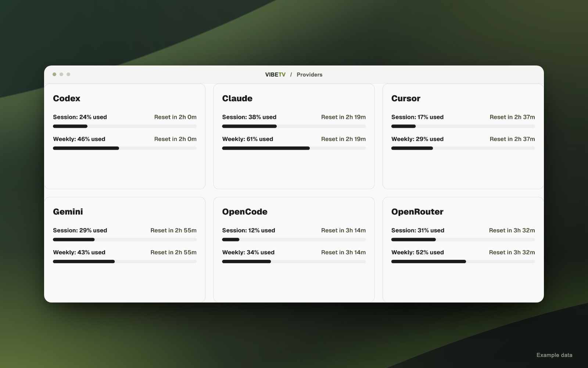Click the OpenRouter weekly "Reset in 3h 32m" text
588x368 pixels.
[x=512, y=252]
